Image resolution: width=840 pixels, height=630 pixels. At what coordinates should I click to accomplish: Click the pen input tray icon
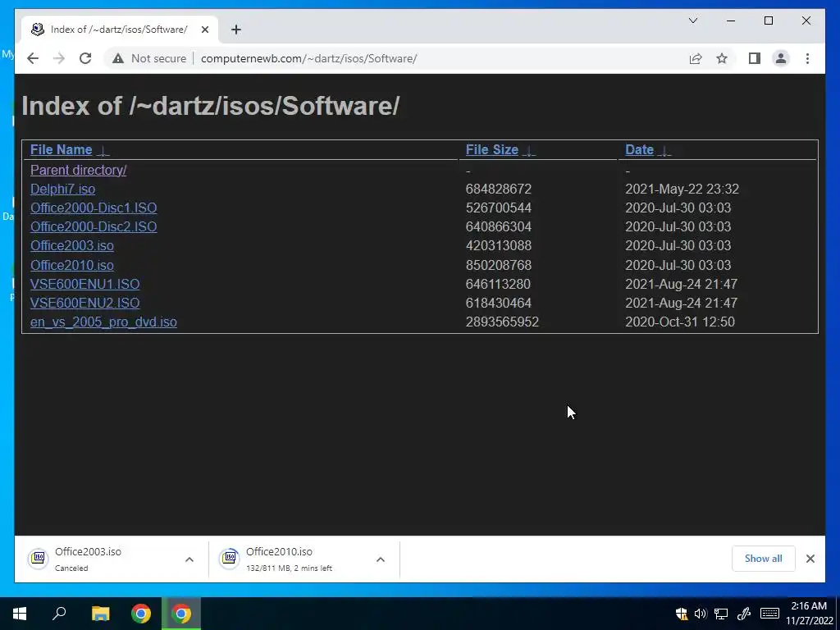tap(743, 614)
